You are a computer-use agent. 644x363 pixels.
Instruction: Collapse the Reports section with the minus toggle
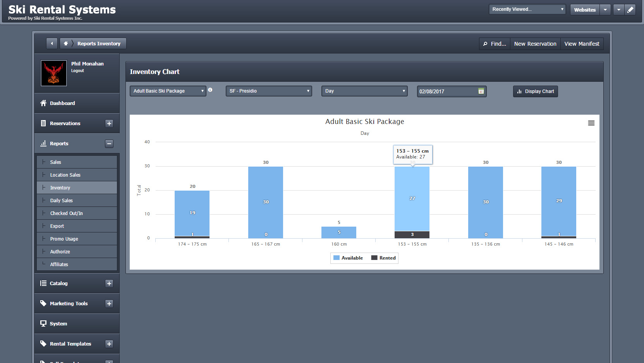coord(109,143)
